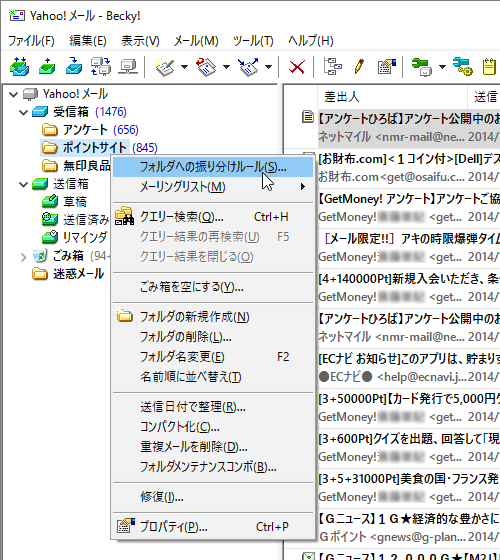Choose 修復(I) menu entry
The width and height of the screenshot is (500, 560).
(213, 497)
